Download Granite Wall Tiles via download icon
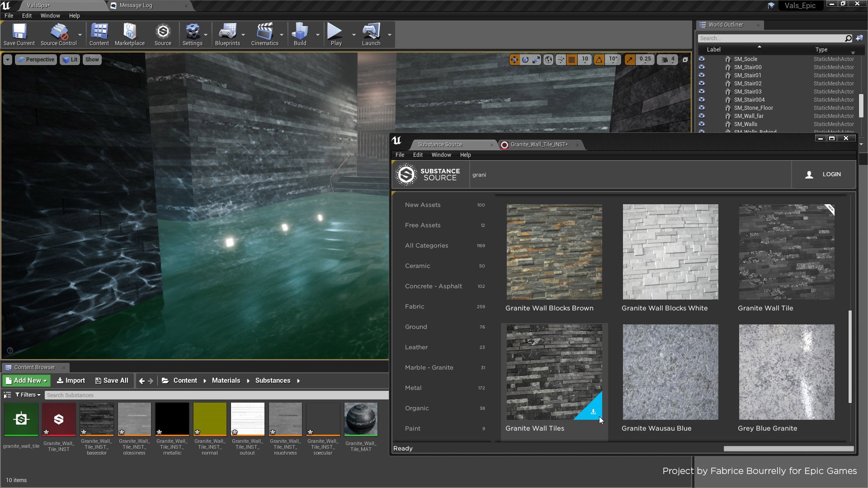 pos(593,412)
